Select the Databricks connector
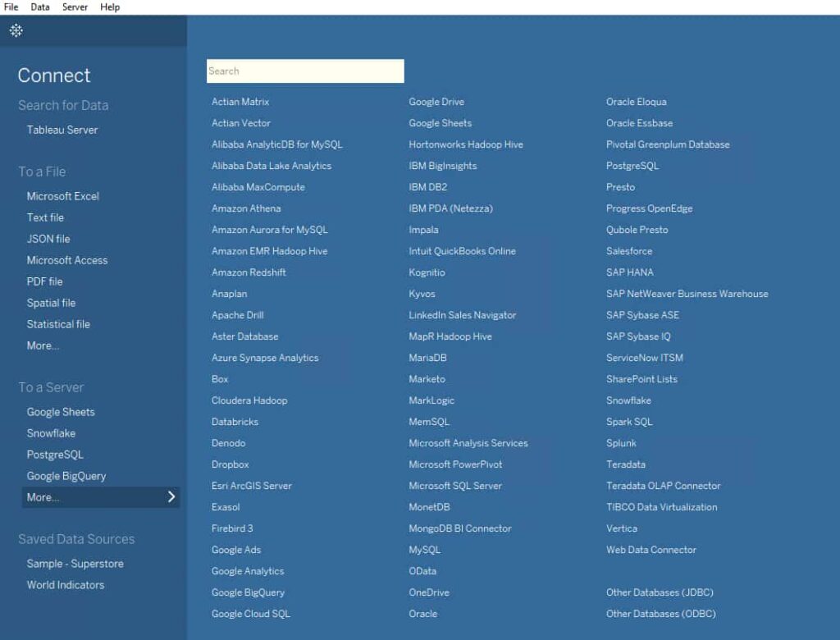Image resolution: width=840 pixels, height=640 pixels. tap(235, 422)
